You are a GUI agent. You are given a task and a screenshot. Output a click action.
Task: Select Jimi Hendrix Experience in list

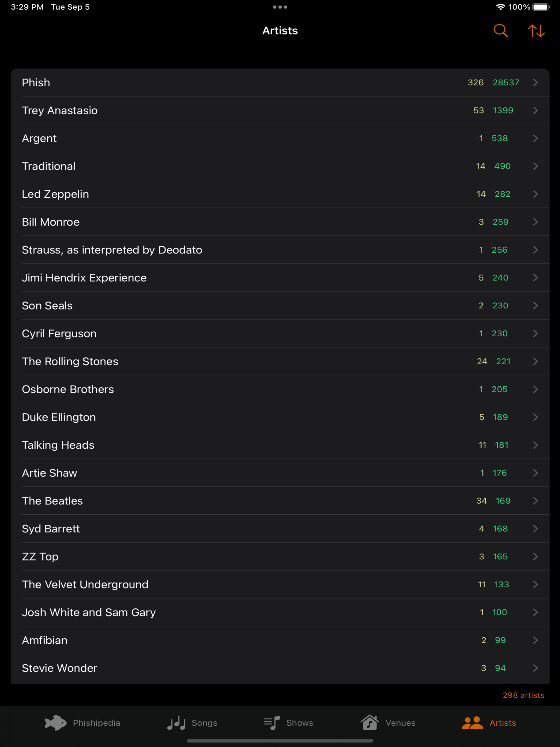point(280,278)
